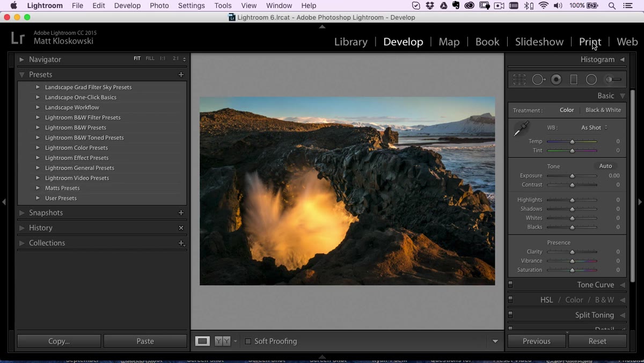Pick the White Balance eyedropper
644x363 pixels.
pyautogui.click(x=521, y=129)
